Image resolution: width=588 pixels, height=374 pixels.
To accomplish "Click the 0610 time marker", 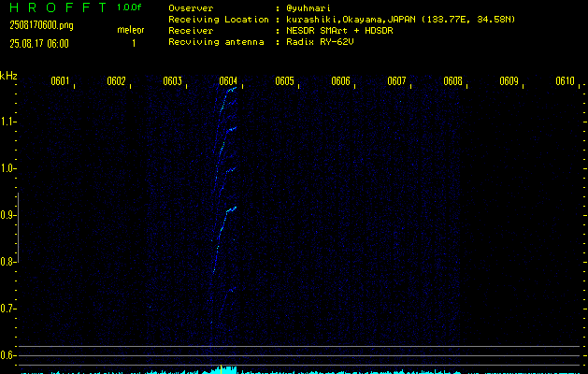I will click(566, 81).
